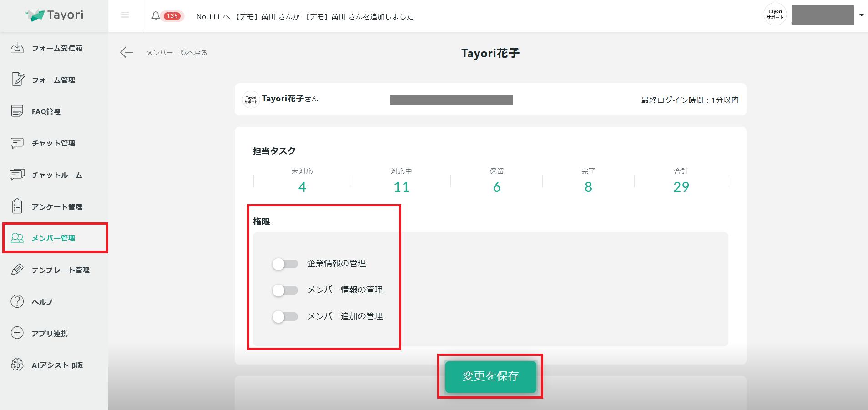Open テンプレート管理 menu
Viewport: 868px width, 410px height.
click(x=61, y=270)
